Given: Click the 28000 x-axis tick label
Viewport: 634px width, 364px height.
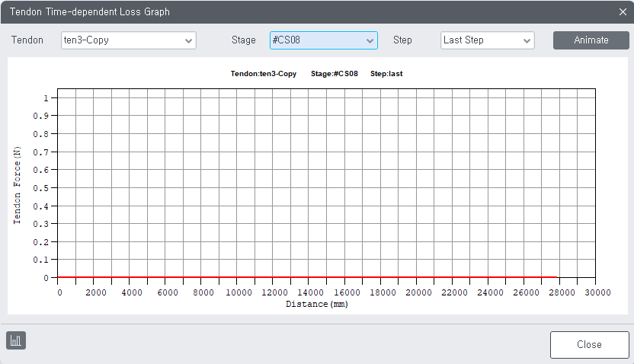Looking at the screenshot, I should tap(562, 292).
